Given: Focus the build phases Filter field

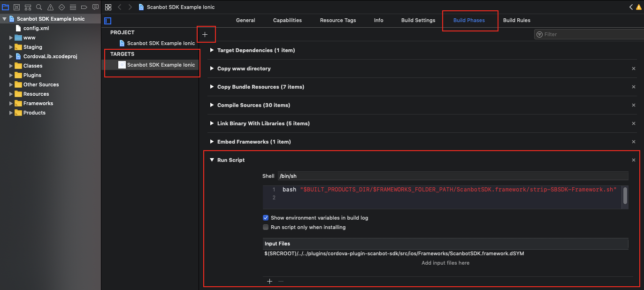Looking at the screenshot, I should [x=589, y=34].
